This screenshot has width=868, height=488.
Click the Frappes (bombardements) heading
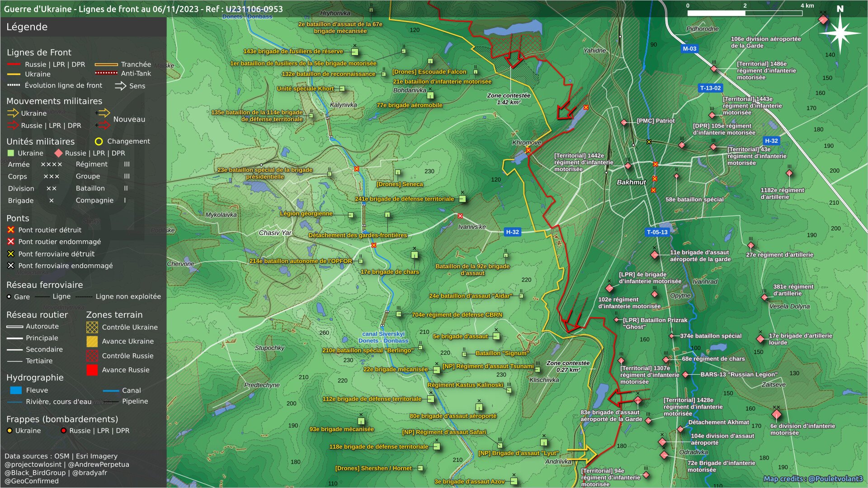click(62, 419)
